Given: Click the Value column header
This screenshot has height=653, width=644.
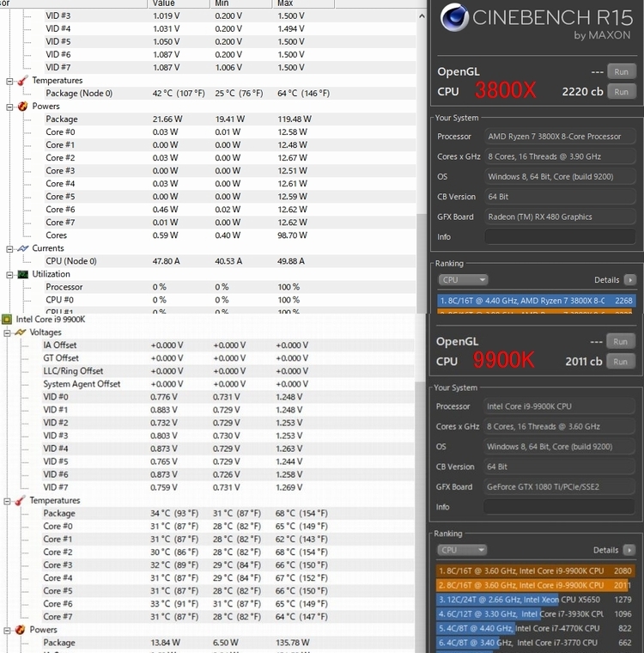Looking at the screenshot, I should click(x=179, y=3).
